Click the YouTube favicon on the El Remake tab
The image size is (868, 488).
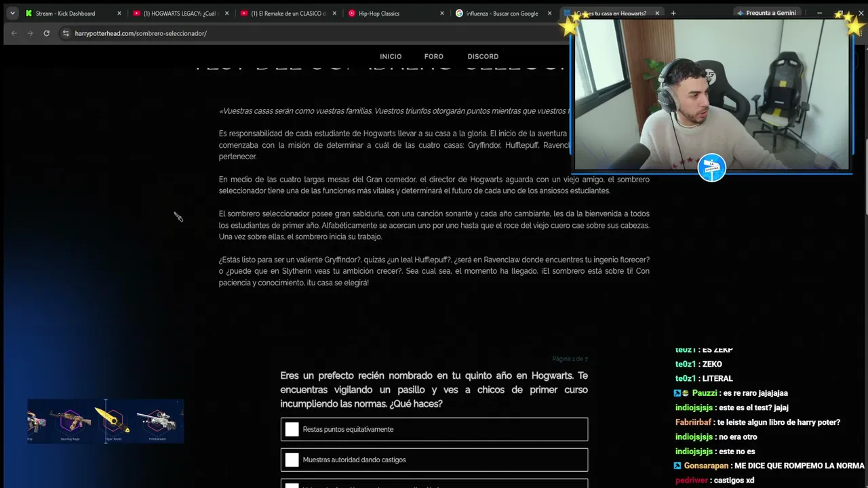[x=244, y=13]
